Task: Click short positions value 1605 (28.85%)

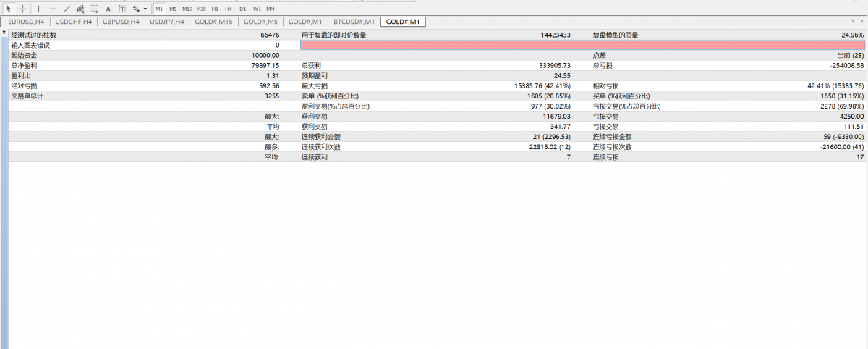Action: click(549, 96)
